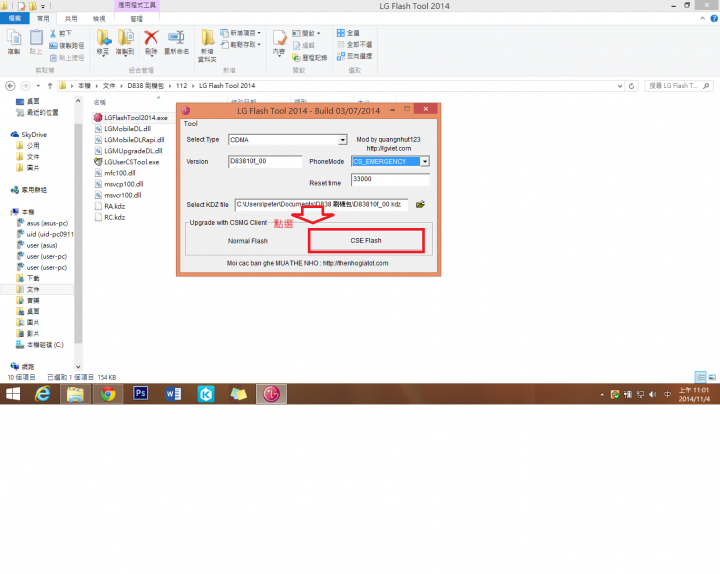Click the Explorer Back arrow
This screenshot has width=720, height=574.
click(x=10, y=86)
